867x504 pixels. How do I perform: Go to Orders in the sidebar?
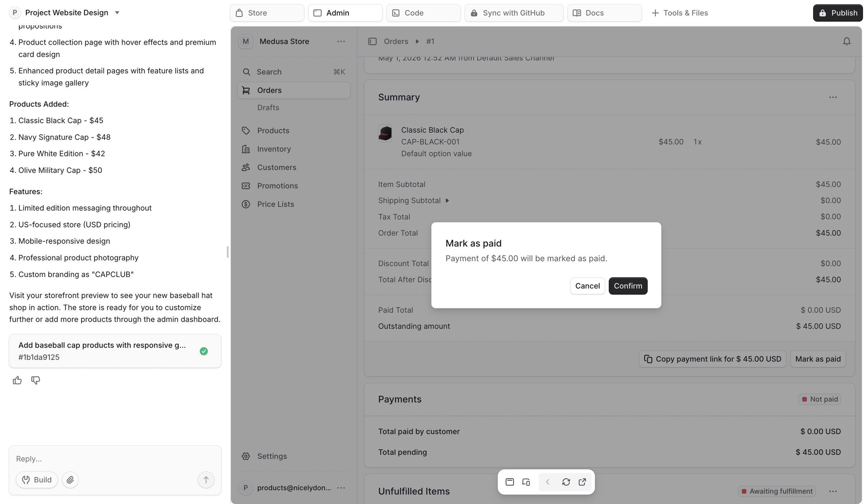point(294,90)
